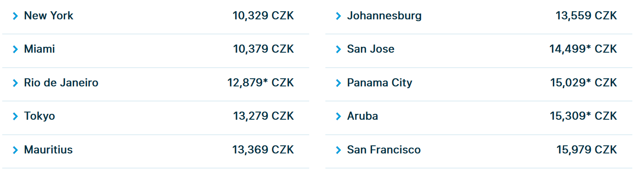Click the chevron left of San Jose
This screenshot has height=171, width=644.
[x=339, y=49]
